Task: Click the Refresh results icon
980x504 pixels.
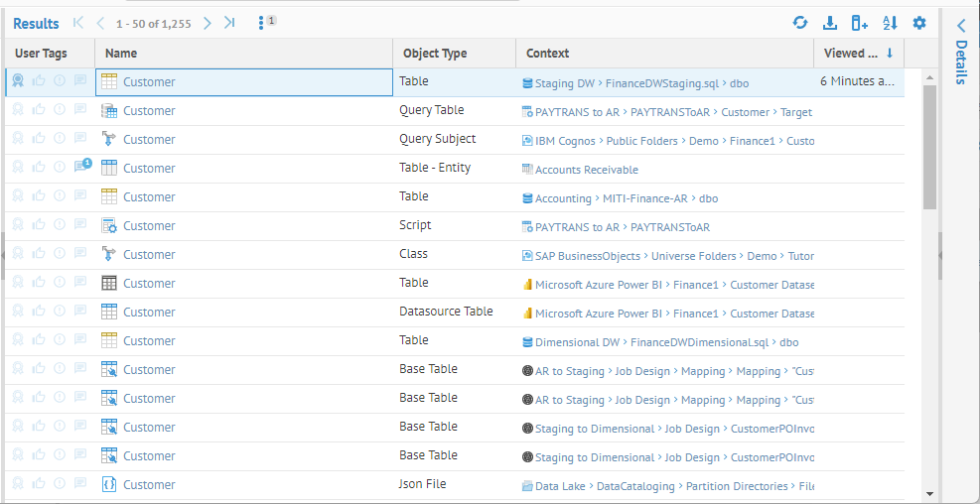Action: (x=800, y=23)
